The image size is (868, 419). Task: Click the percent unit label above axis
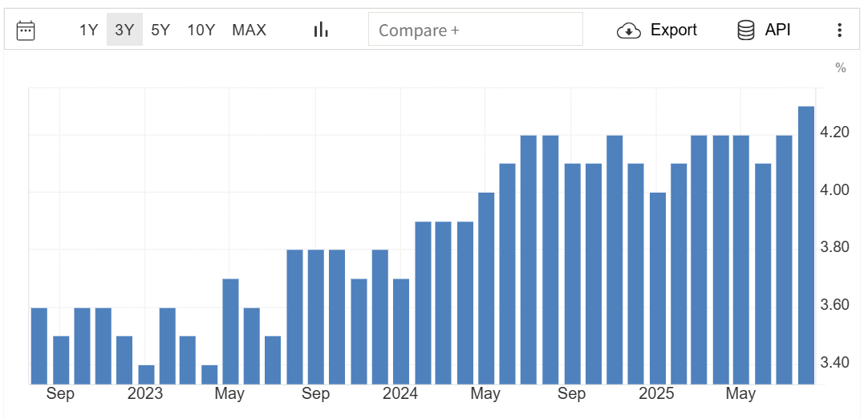pyautogui.click(x=840, y=68)
